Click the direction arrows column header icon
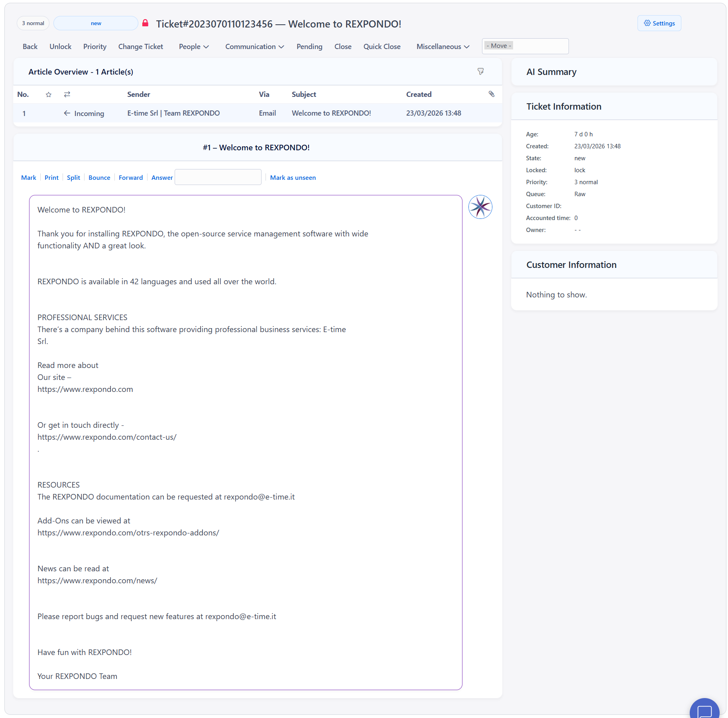728x718 pixels. pyautogui.click(x=67, y=94)
